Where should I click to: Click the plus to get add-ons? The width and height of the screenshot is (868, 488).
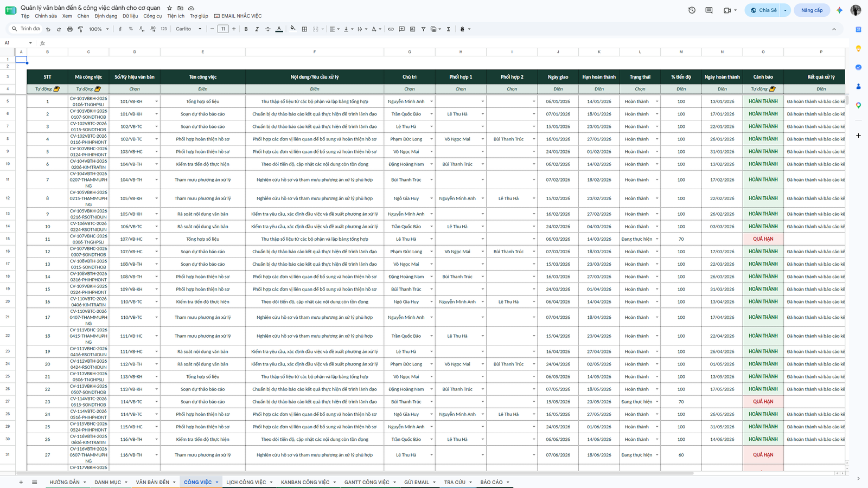(x=858, y=136)
